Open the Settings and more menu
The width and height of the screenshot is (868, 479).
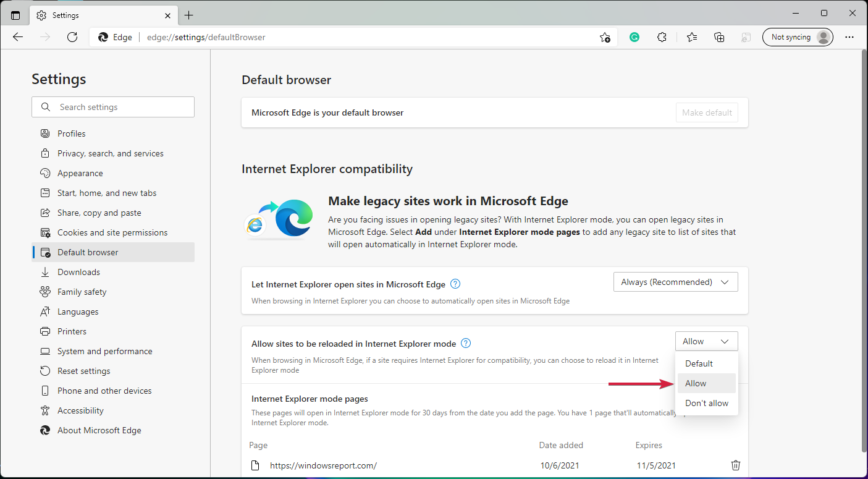click(x=849, y=37)
